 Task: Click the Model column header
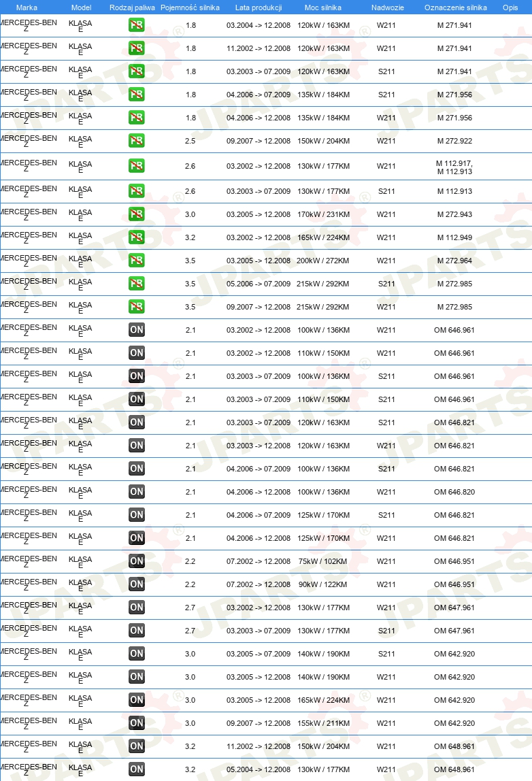coord(81,7)
